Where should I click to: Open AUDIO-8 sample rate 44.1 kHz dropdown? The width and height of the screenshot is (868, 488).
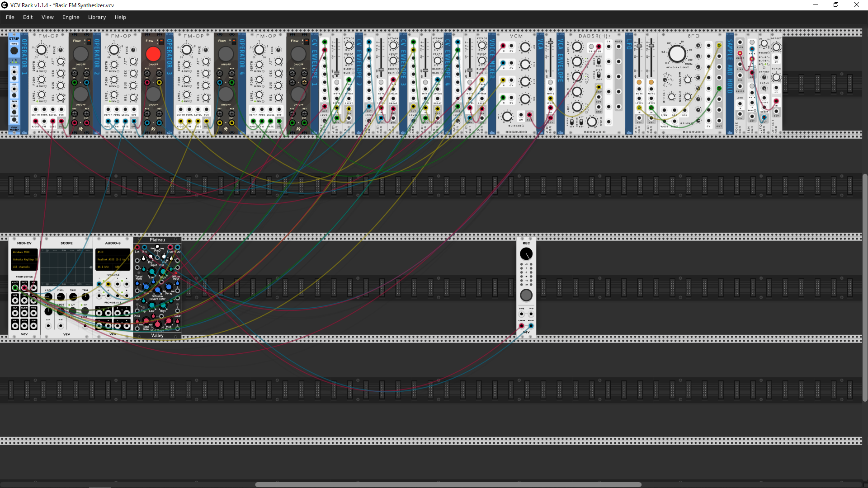[104, 267]
